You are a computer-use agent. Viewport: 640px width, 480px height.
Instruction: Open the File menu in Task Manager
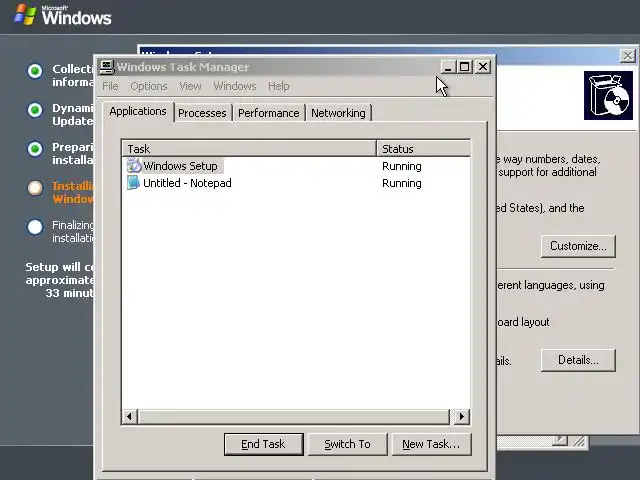click(x=110, y=86)
